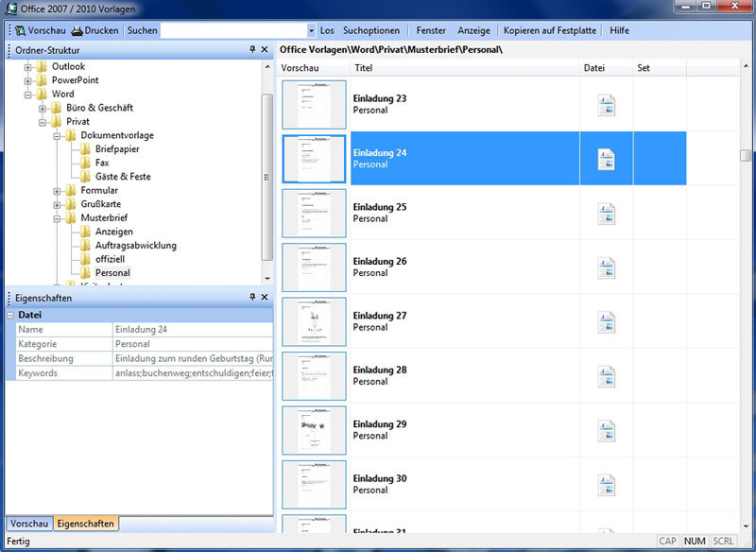Select the Einladung 28 title

(380, 370)
